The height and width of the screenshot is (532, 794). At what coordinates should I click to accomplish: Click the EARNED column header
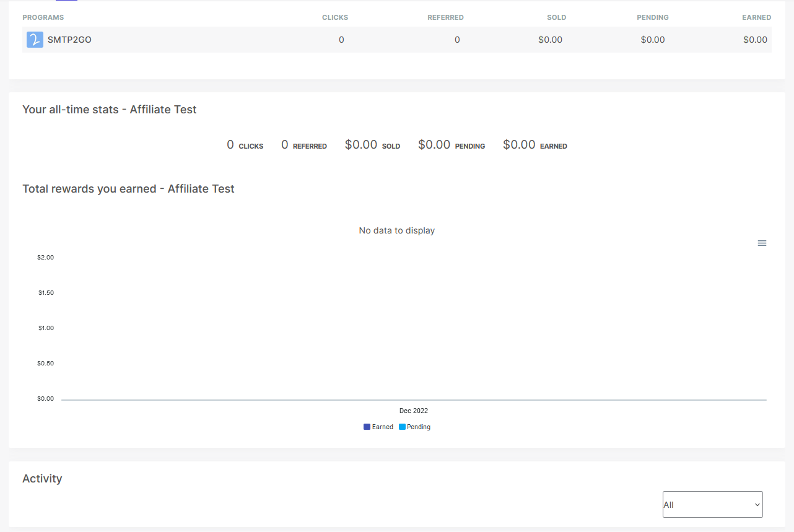(756, 17)
